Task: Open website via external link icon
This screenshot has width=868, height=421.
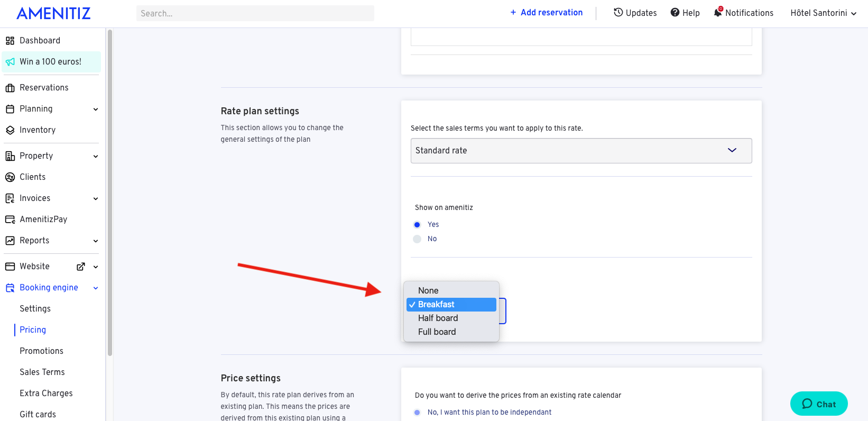Action: 81,267
